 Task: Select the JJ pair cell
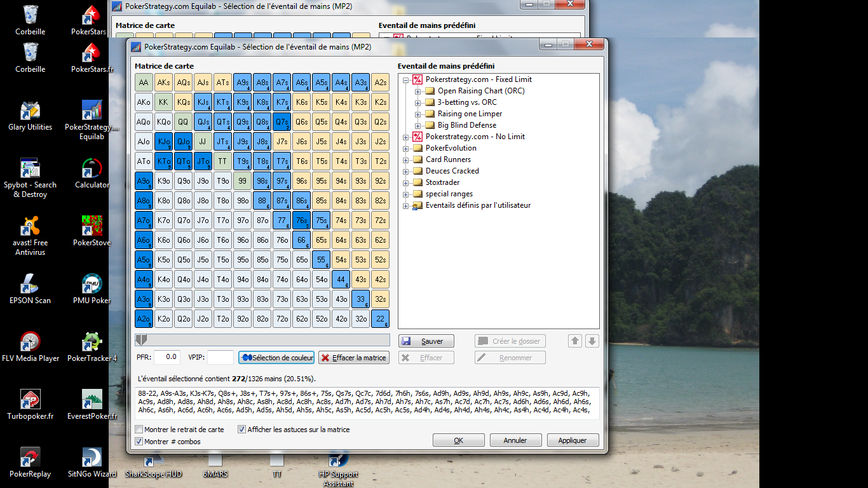(203, 142)
